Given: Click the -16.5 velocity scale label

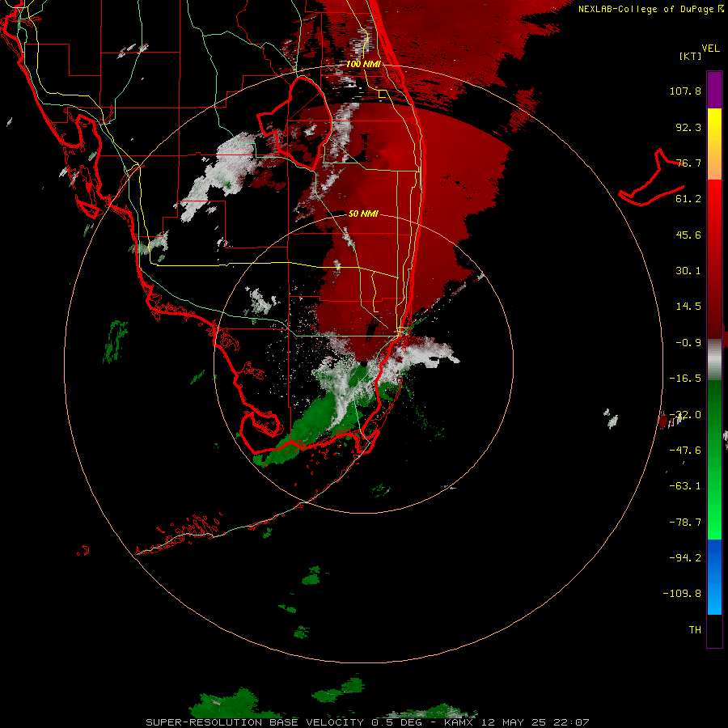Looking at the screenshot, I should coord(685,379).
